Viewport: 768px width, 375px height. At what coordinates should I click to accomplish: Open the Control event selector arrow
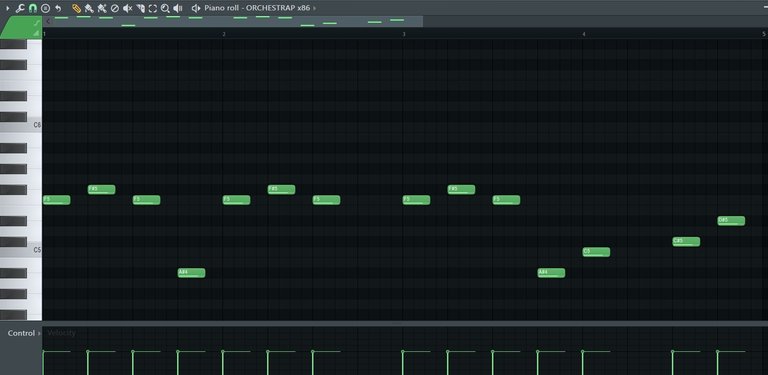pyautogui.click(x=39, y=333)
